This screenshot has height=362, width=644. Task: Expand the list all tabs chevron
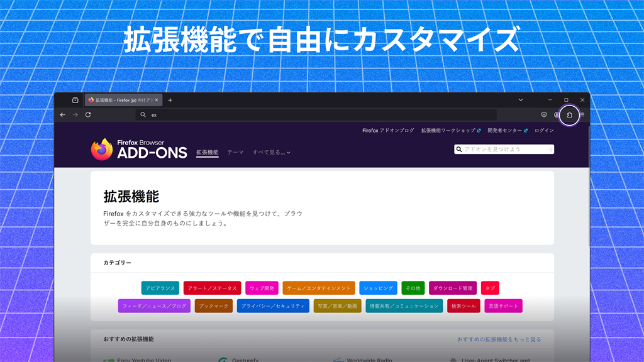[520, 100]
